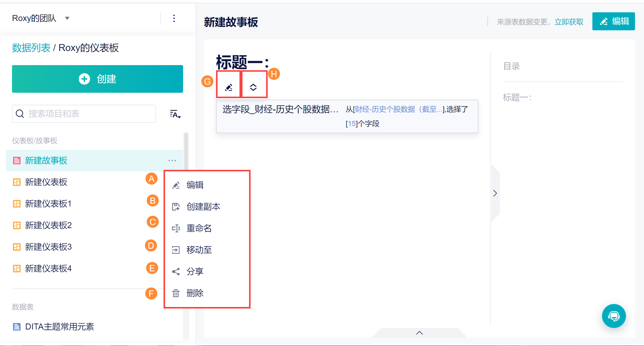Click the 新建仪表板2 dashboard grid icon
This screenshot has height=346, width=644.
pyautogui.click(x=17, y=225)
